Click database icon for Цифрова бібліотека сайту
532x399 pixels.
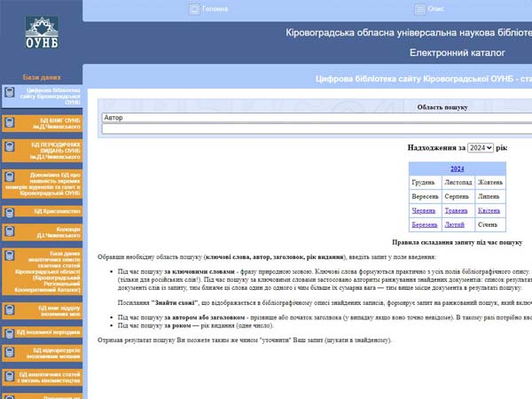10,92
